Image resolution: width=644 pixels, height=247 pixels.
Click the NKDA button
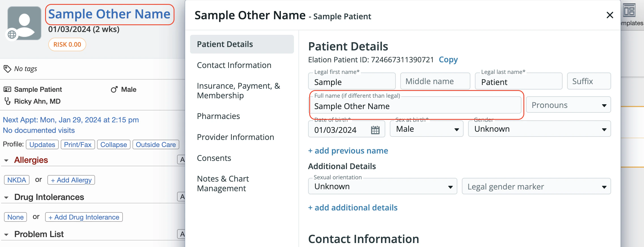click(17, 180)
